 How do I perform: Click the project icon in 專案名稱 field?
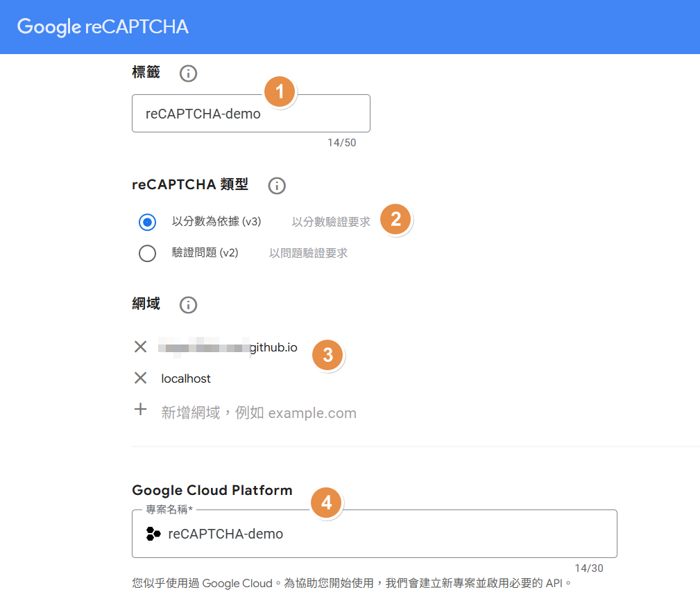tap(153, 534)
